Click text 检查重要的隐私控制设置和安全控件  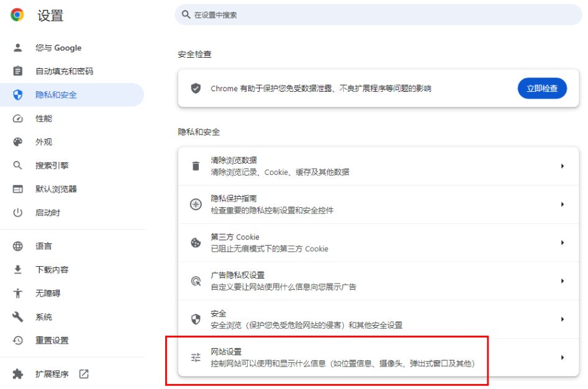(x=272, y=210)
